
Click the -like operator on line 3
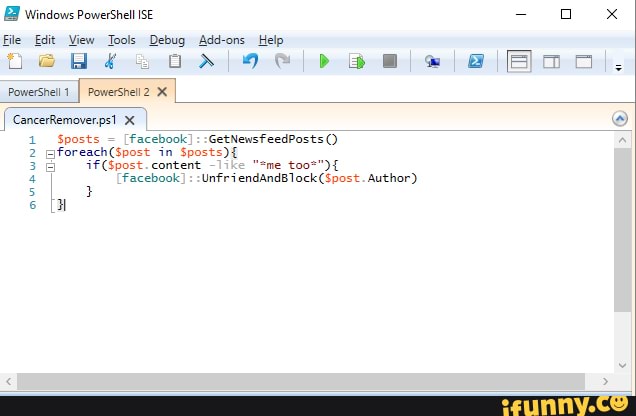point(227,165)
